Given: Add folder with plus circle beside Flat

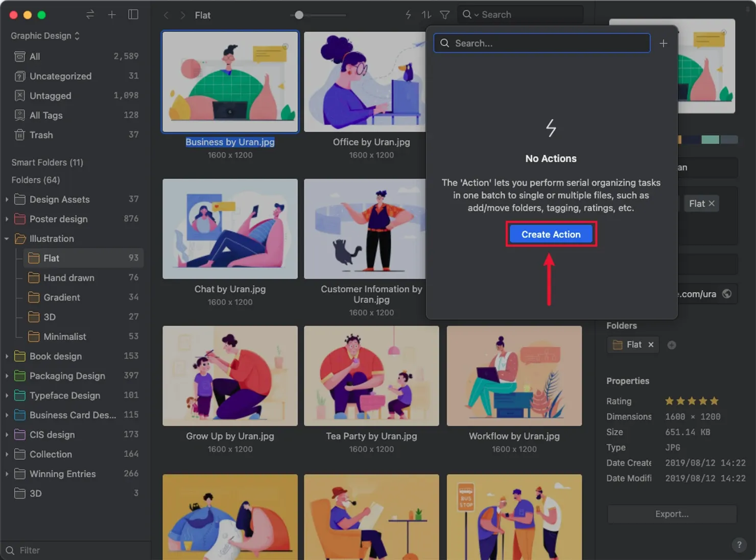Looking at the screenshot, I should (x=672, y=345).
